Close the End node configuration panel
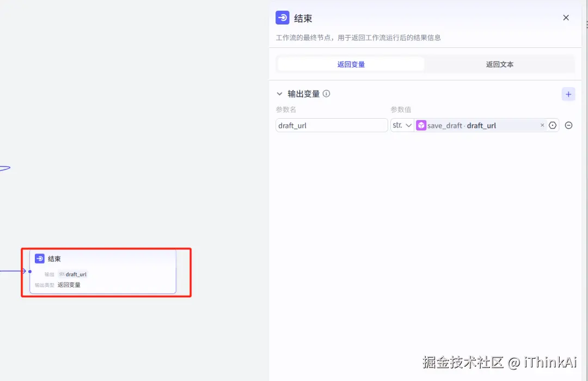The height and width of the screenshot is (381, 588). coord(566,17)
